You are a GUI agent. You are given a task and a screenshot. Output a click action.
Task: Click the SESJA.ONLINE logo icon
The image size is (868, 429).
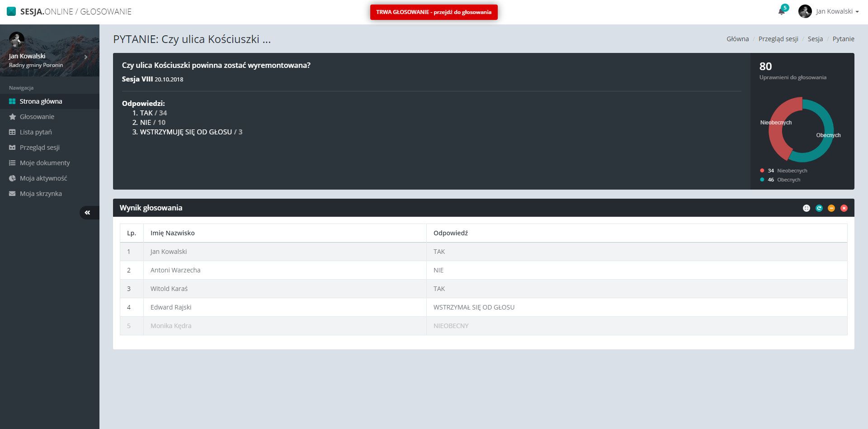11,12
